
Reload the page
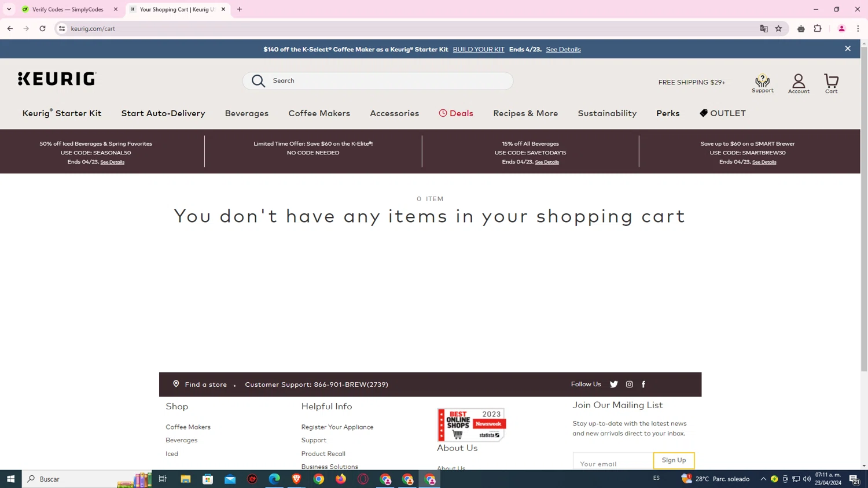pyautogui.click(x=42, y=28)
